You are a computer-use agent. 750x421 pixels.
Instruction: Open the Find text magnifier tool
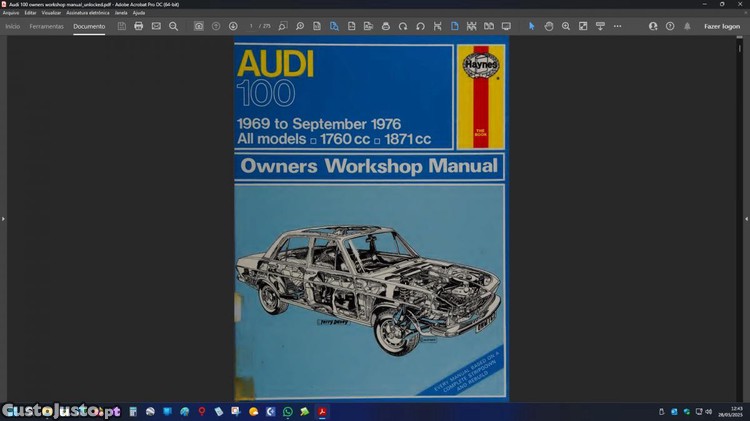(173, 26)
